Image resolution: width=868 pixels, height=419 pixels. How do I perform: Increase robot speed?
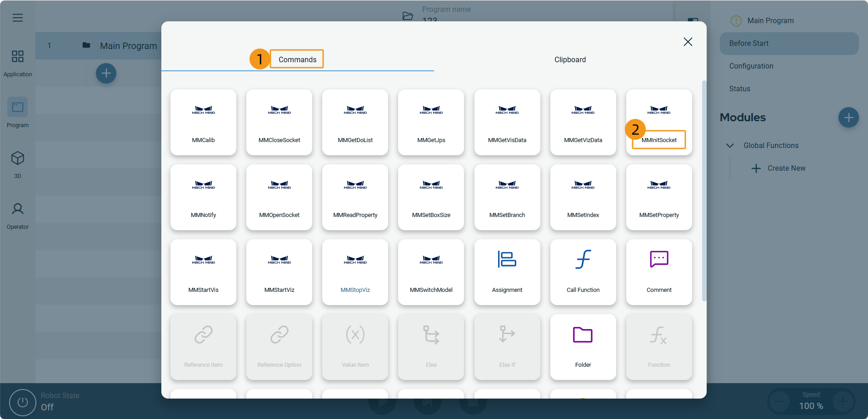pyautogui.click(x=843, y=401)
